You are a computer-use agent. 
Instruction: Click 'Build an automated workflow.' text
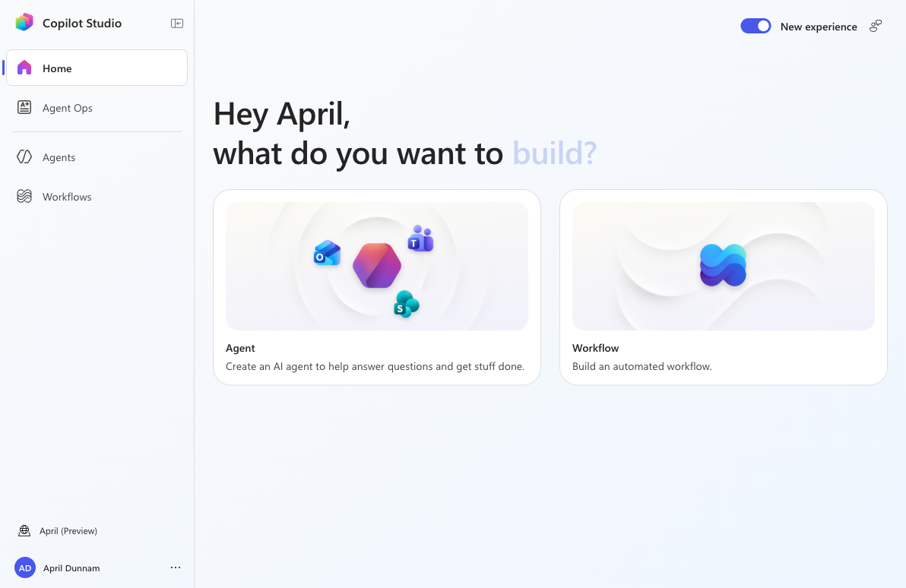642,366
